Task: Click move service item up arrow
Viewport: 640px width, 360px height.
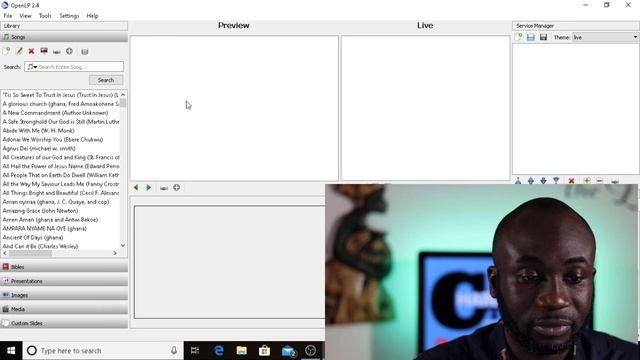Action: click(x=531, y=180)
